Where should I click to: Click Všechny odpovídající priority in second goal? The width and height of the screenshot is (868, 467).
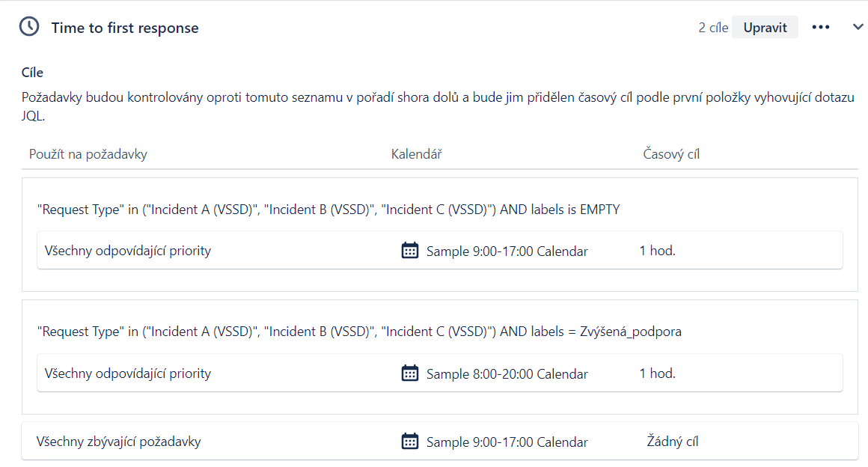(128, 374)
